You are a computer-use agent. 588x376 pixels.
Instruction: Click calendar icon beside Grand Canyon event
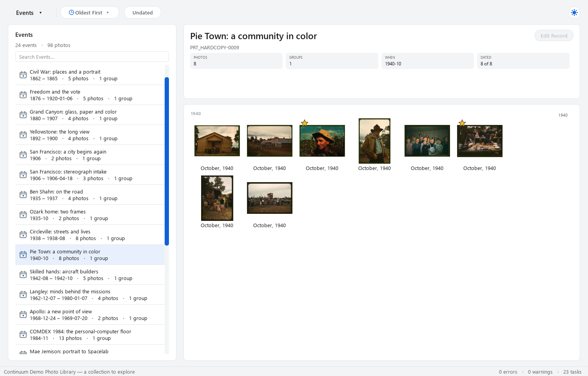pos(23,115)
